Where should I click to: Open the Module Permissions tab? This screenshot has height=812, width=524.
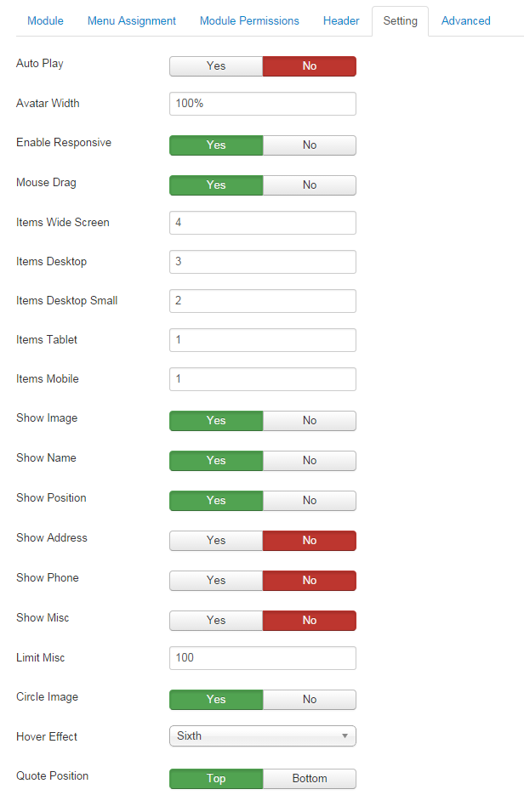click(x=249, y=20)
